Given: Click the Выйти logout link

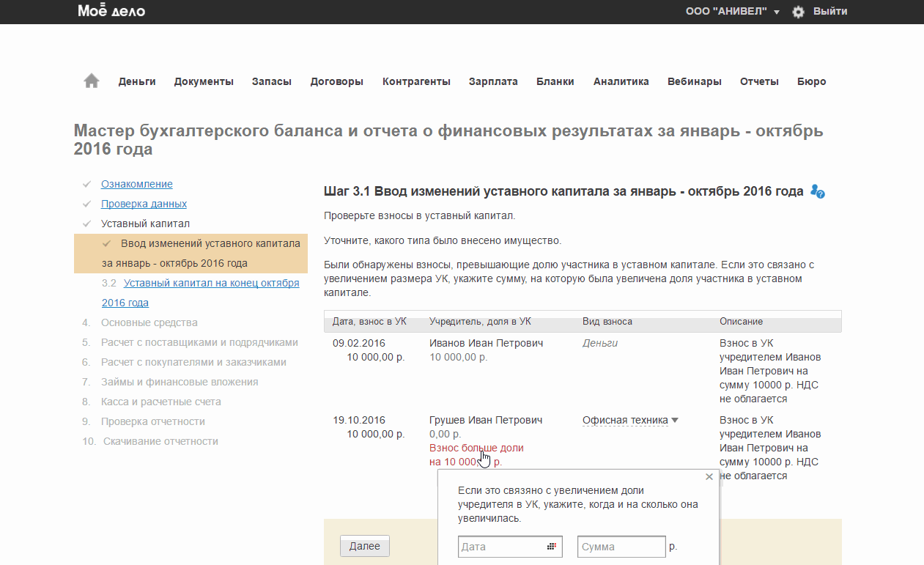Looking at the screenshot, I should tap(830, 11).
